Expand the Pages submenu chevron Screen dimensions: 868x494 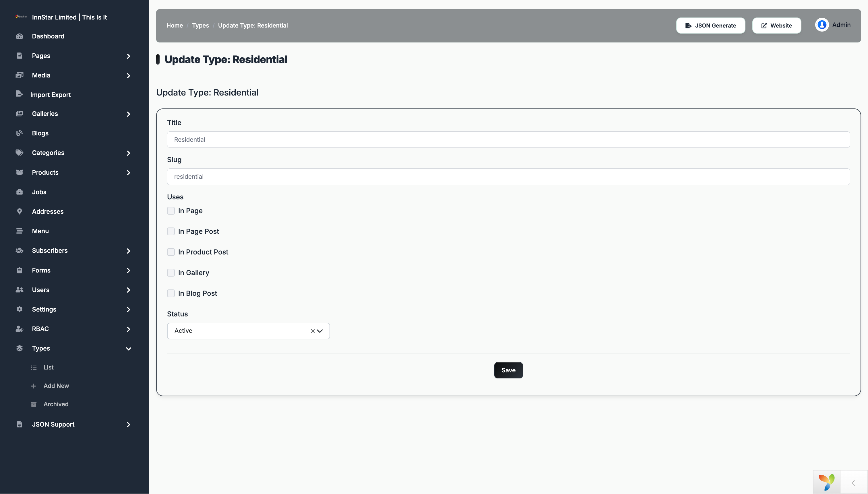pos(128,56)
